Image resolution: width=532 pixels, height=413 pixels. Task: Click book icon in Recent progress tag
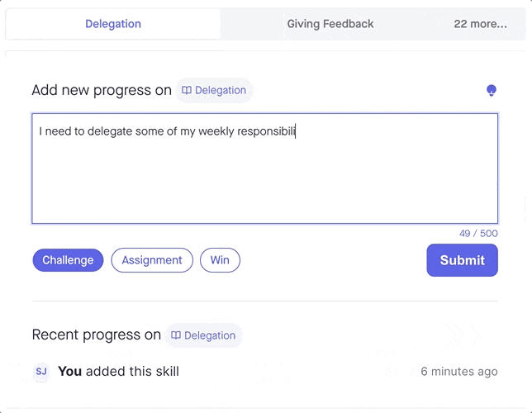tap(176, 335)
